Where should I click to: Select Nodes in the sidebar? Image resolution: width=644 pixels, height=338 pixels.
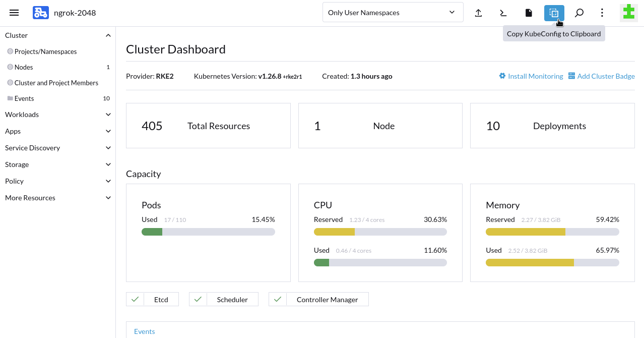coord(23,67)
